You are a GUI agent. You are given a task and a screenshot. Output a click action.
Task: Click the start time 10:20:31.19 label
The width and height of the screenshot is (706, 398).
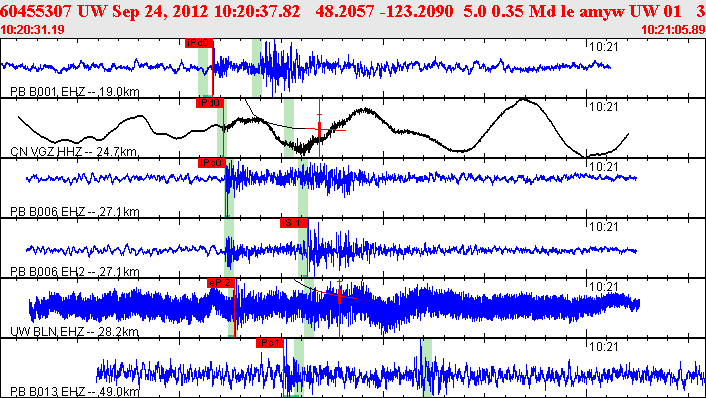point(32,30)
